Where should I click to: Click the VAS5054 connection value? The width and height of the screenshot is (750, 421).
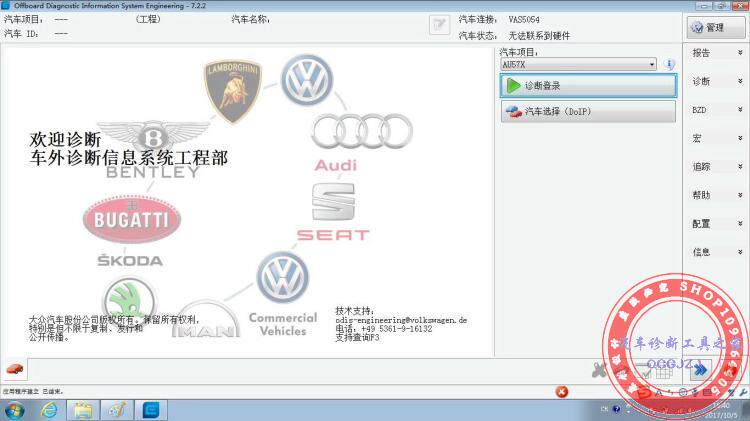click(524, 20)
